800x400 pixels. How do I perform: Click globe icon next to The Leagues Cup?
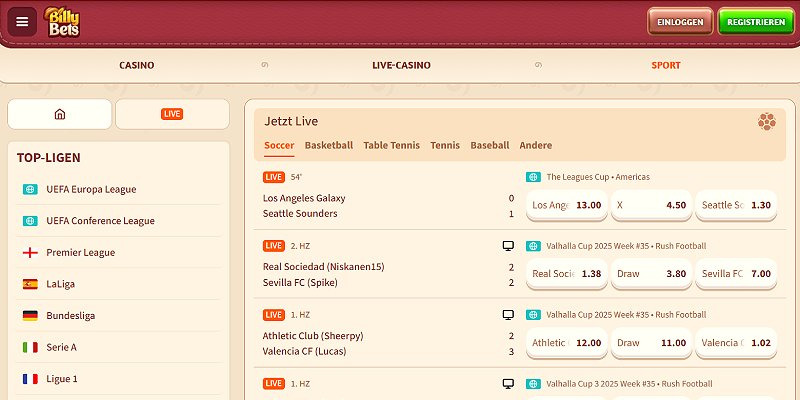533,177
